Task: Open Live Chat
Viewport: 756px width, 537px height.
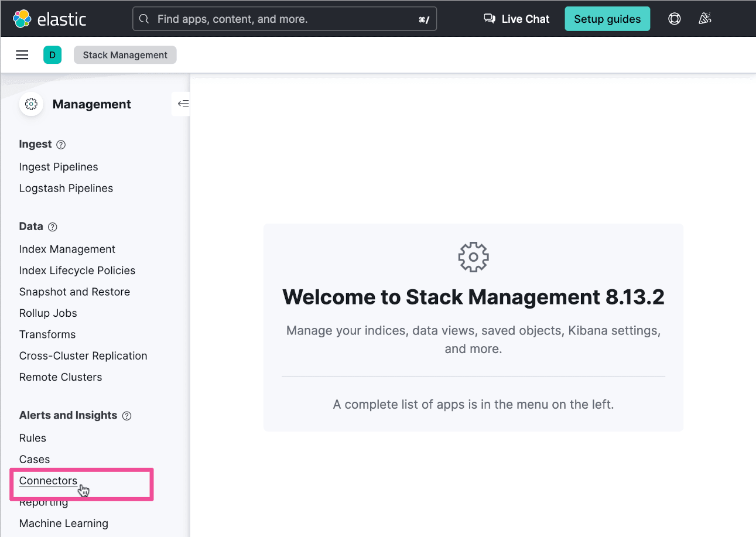Action: pos(516,19)
